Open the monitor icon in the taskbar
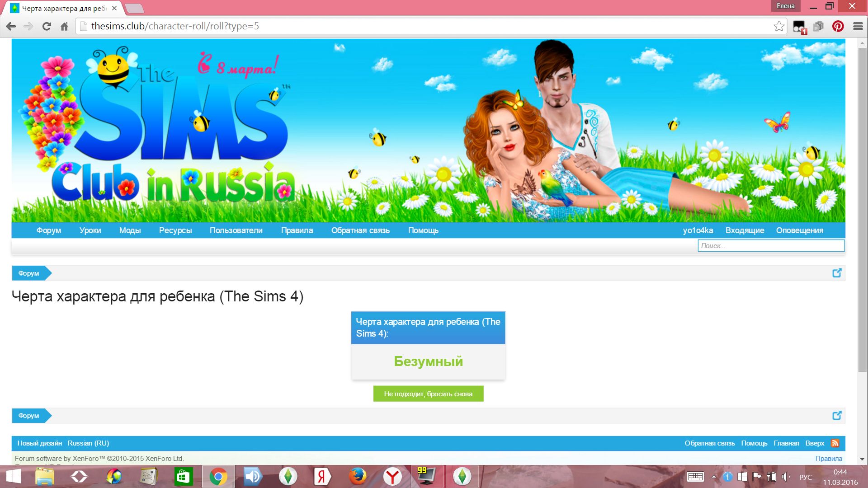868x488 pixels. [x=427, y=476]
